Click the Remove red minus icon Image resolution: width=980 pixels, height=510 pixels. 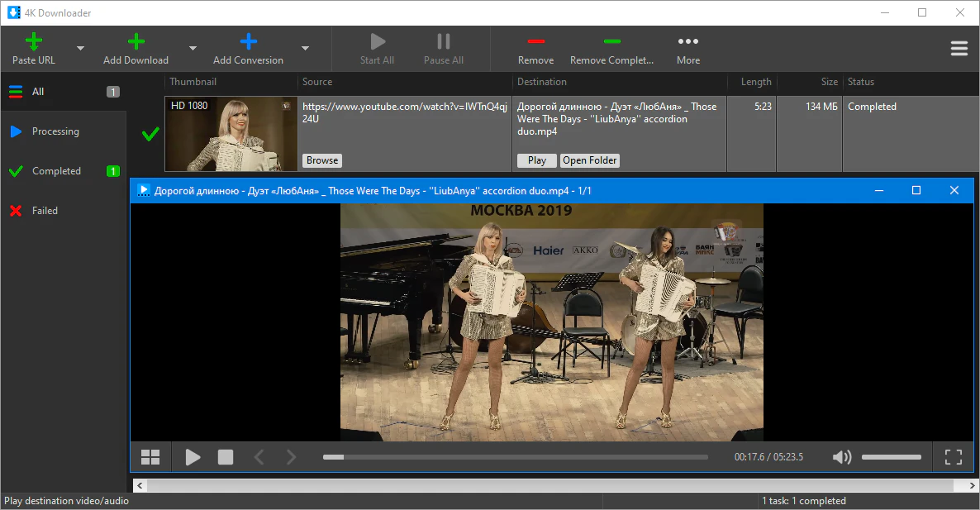(536, 41)
